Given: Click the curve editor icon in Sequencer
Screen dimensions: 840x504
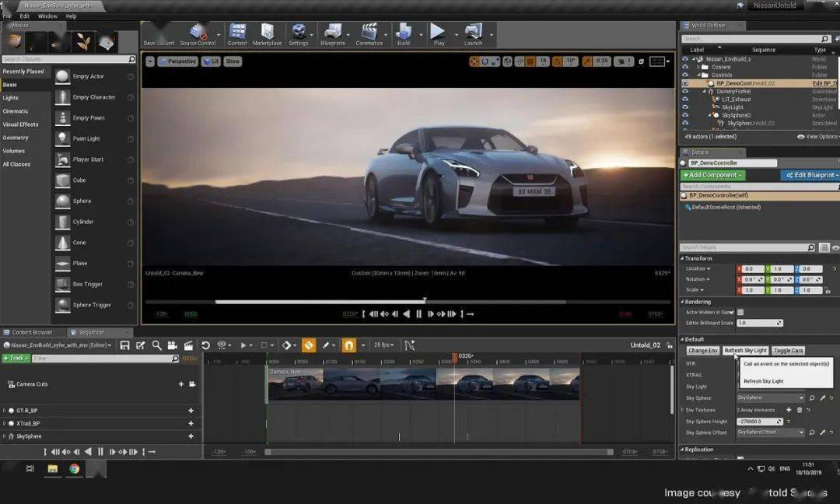Looking at the screenshot, I should tap(410, 345).
